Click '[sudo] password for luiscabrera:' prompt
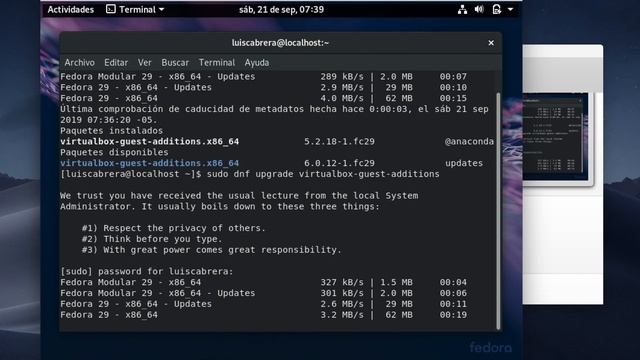Image resolution: width=640 pixels, height=360 pixels. tap(147, 271)
